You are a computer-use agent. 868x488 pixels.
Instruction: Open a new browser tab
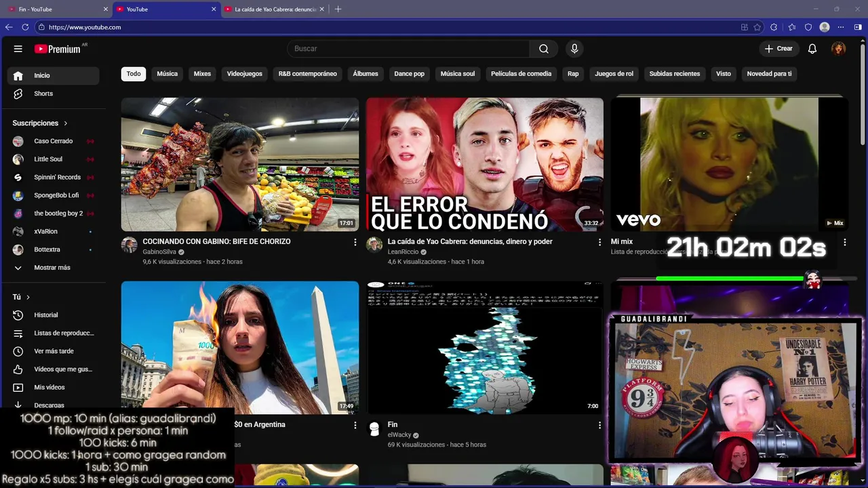(x=338, y=9)
